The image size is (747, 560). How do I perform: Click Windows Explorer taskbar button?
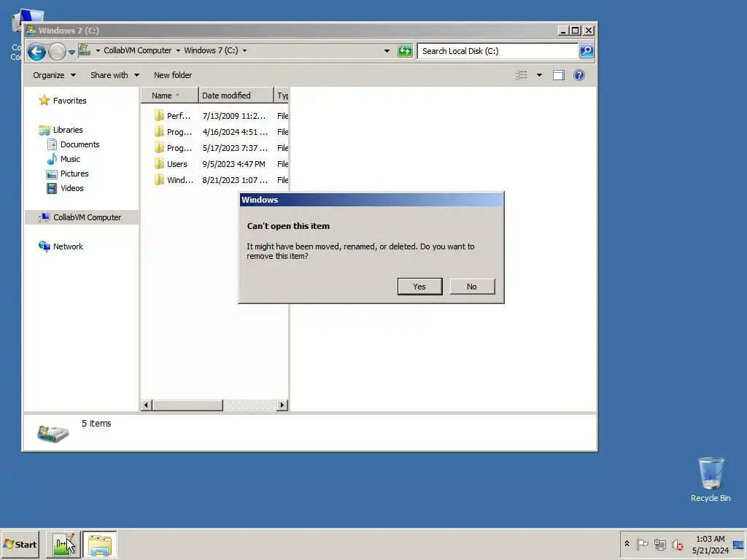point(100,545)
